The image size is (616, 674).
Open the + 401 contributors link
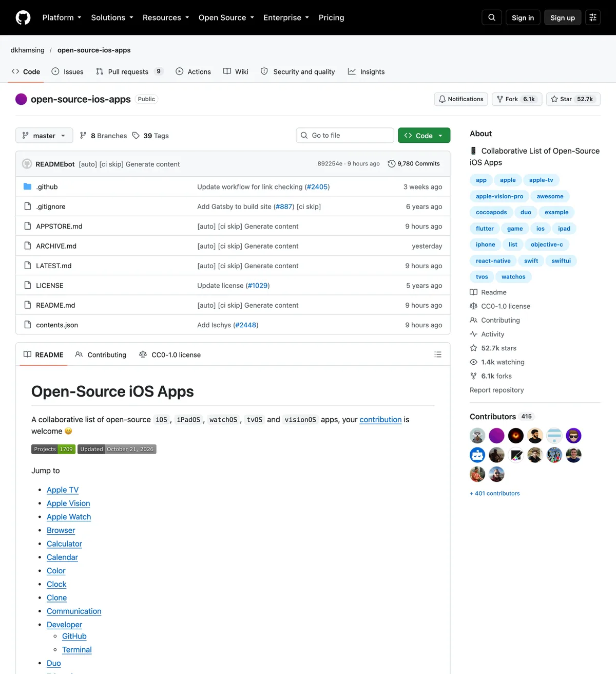coord(494,494)
